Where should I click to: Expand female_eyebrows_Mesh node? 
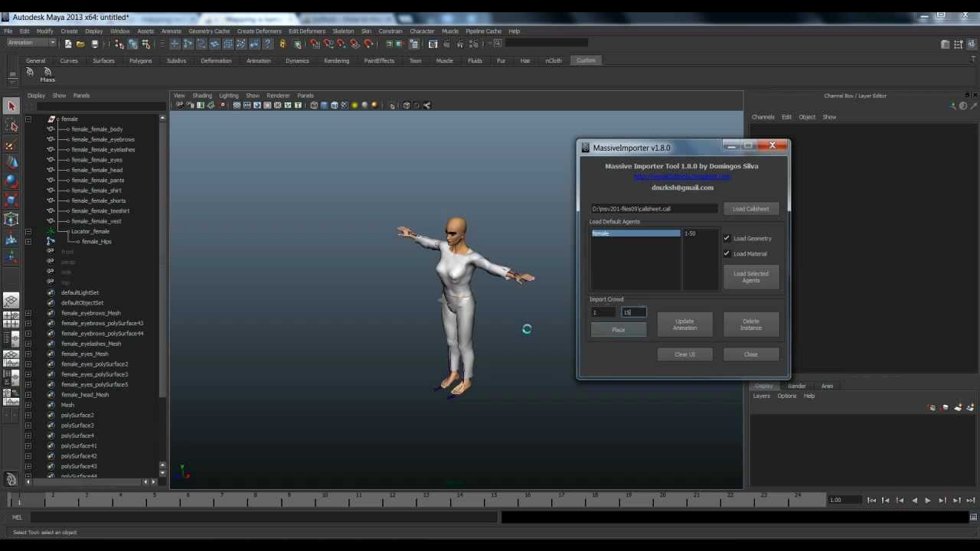(28, 313)
